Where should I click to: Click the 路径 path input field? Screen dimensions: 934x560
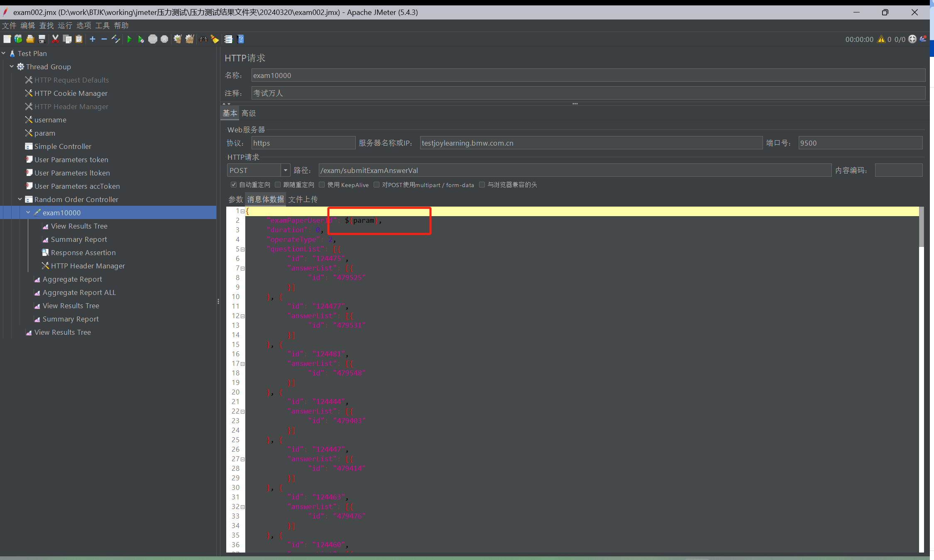(575, 170)
